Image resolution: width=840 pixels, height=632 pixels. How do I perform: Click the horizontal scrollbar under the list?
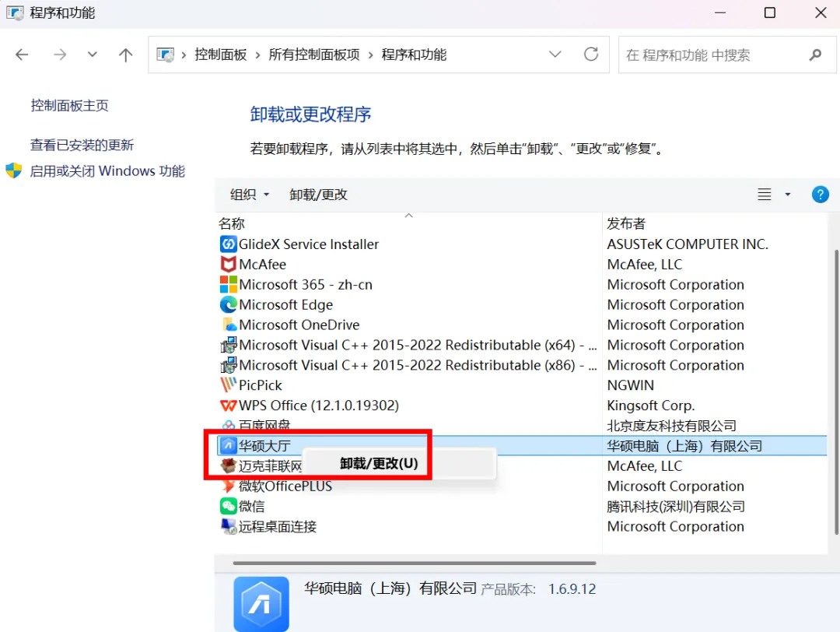(414, 564)
